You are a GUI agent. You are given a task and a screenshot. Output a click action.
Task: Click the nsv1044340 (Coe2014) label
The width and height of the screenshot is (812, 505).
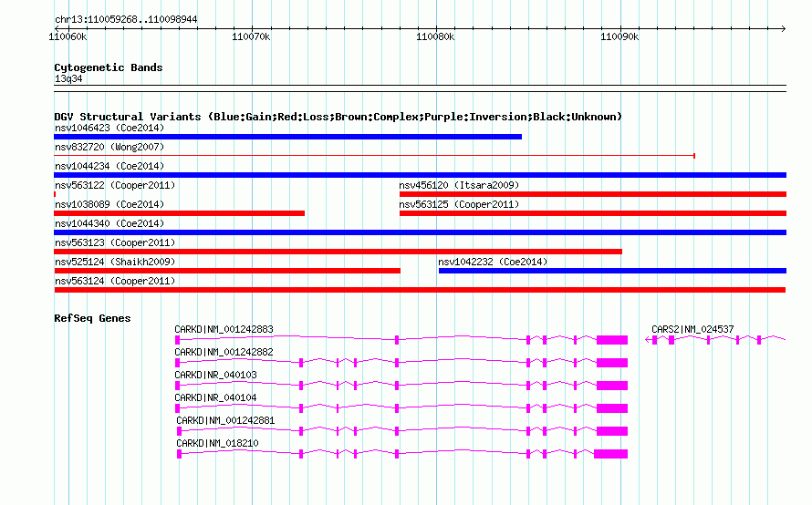point(109,223)
